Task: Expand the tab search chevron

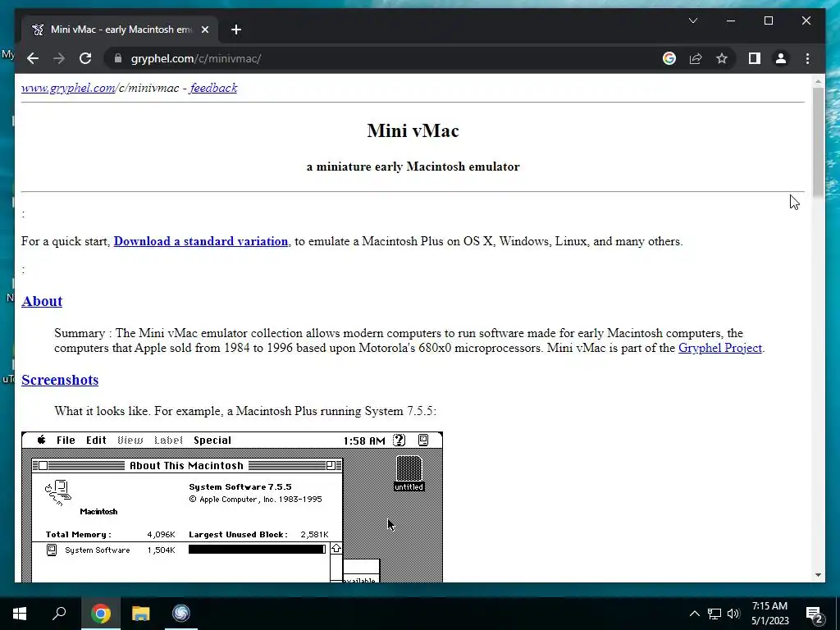Action: coord(692,21)
